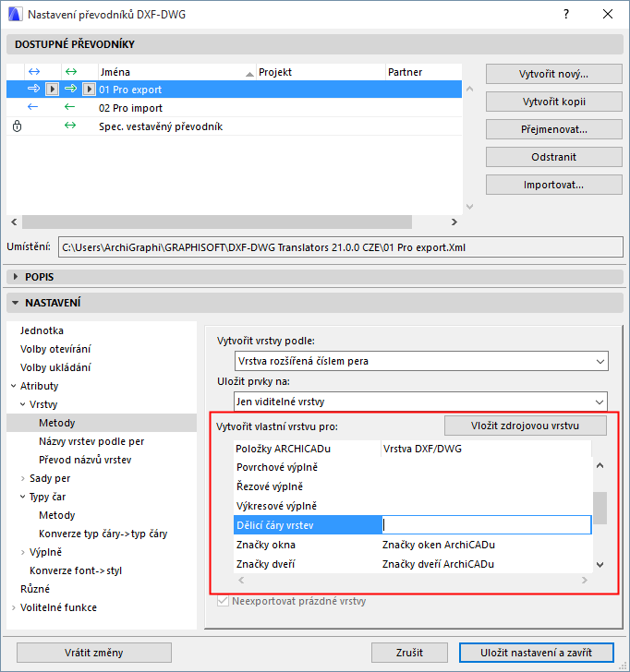
Task: Open help with the question mark button
Action: pyautogui.click(x=566, y=14)
